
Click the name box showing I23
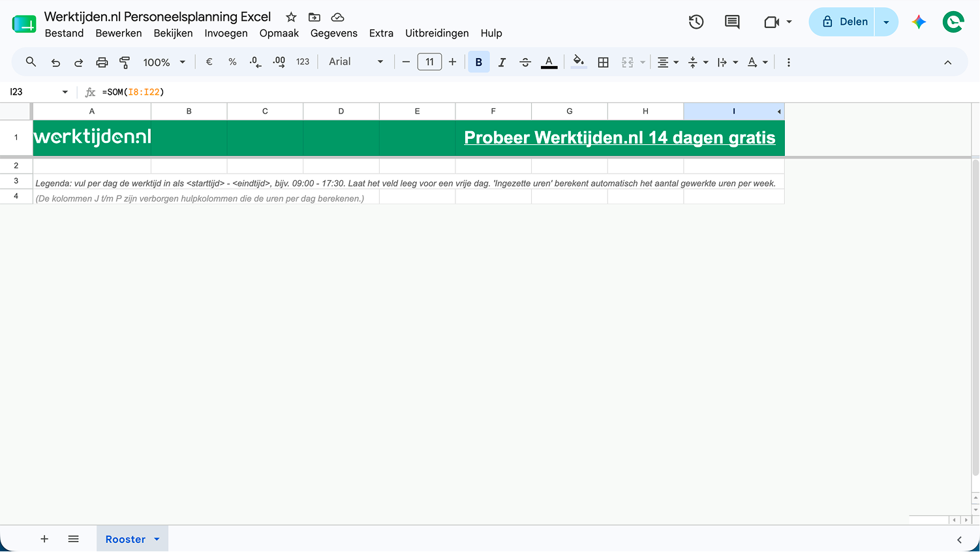coord(33,92)
